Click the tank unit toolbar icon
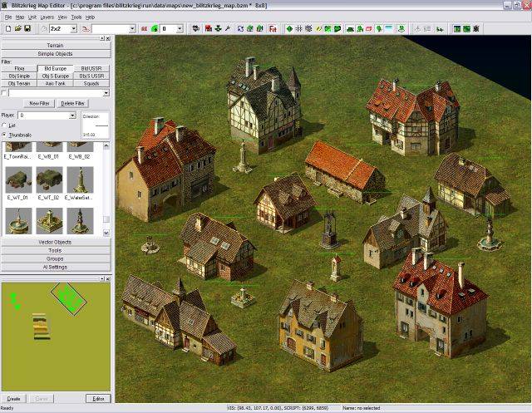The height and width of the screenshot is (413, 532). pos(352,28)
